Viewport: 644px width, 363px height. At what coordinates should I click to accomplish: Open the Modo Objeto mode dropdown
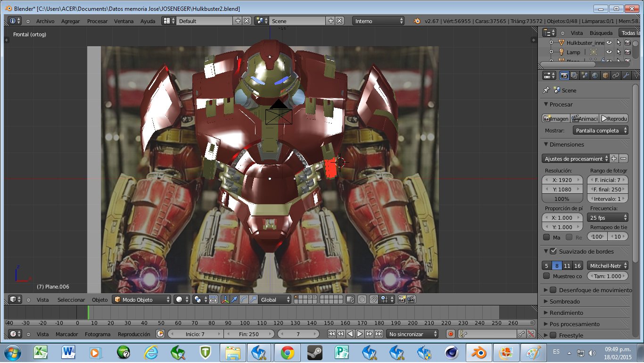(x=141, y=299)
